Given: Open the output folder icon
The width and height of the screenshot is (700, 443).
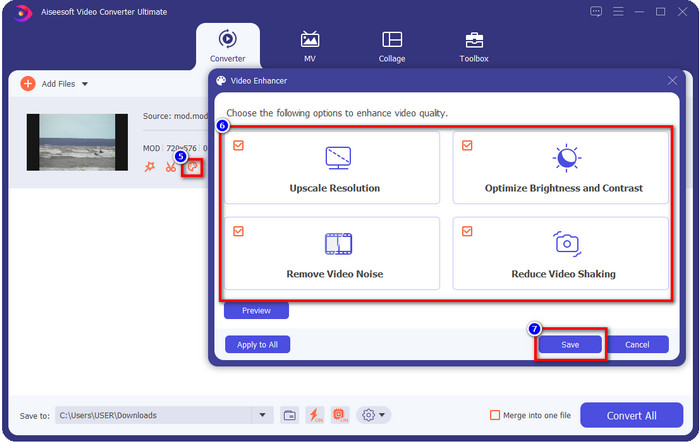Looking at the screenshot, I should [x=290, y=415].
